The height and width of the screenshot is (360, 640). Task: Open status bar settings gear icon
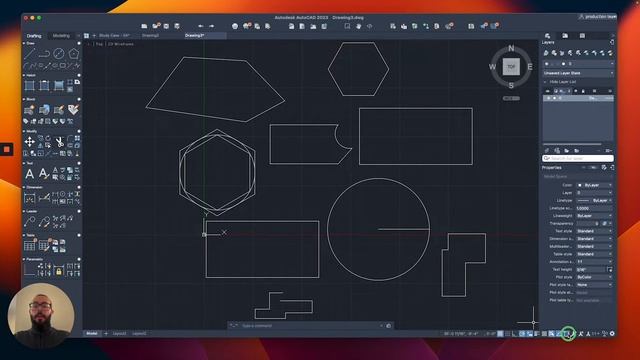coord(612,333)
